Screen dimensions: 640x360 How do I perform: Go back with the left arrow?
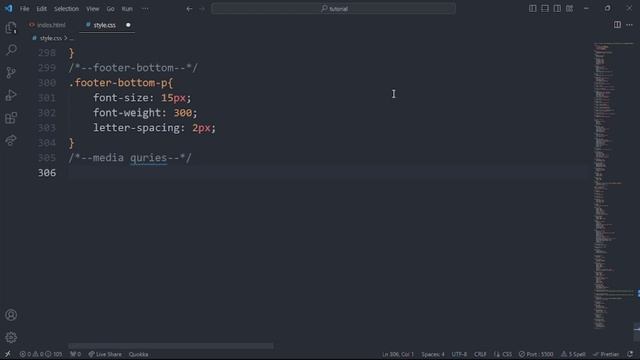[189, 9]
